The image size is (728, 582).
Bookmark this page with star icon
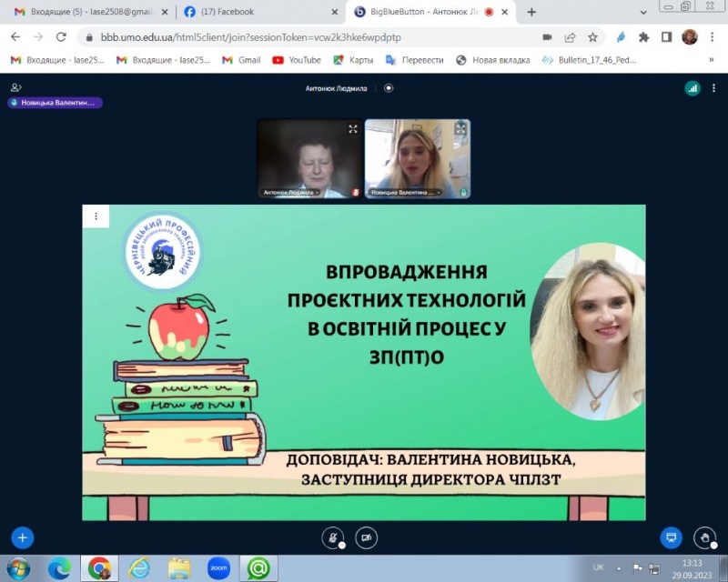click(592, 37)
